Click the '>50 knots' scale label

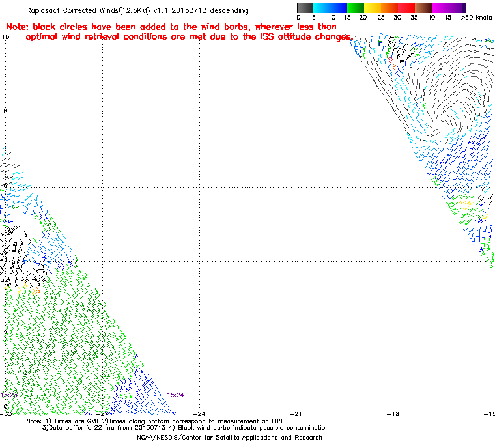pyautogui.click(x=476, y=18)
